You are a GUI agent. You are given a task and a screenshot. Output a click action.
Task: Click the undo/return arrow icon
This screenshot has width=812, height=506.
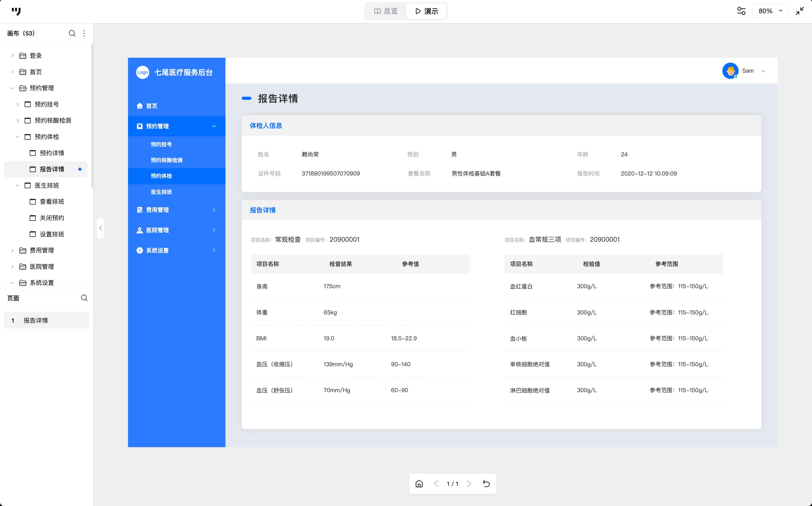(x=486, y=483)
